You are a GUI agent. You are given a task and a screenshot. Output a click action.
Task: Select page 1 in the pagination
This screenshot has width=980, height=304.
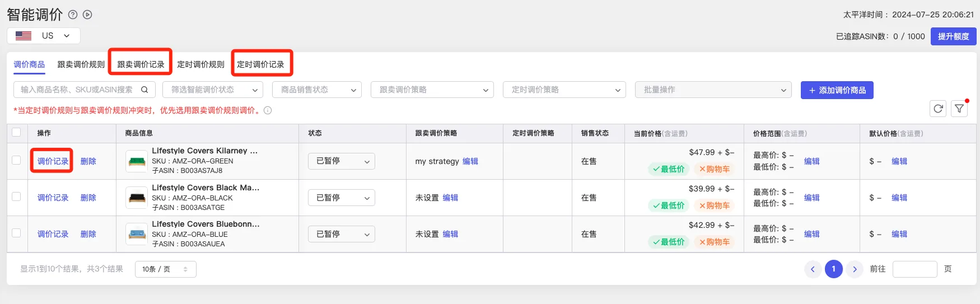click(x=834, y=269)
